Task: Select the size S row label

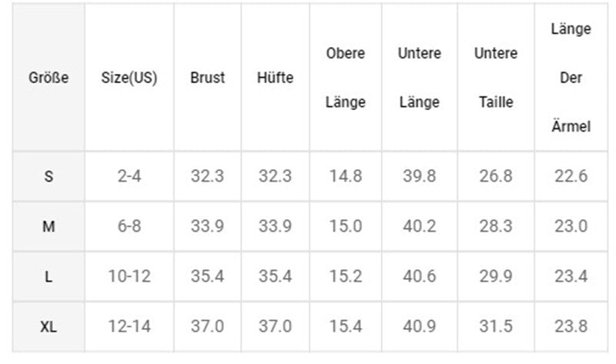Action: tap(49, 176)
